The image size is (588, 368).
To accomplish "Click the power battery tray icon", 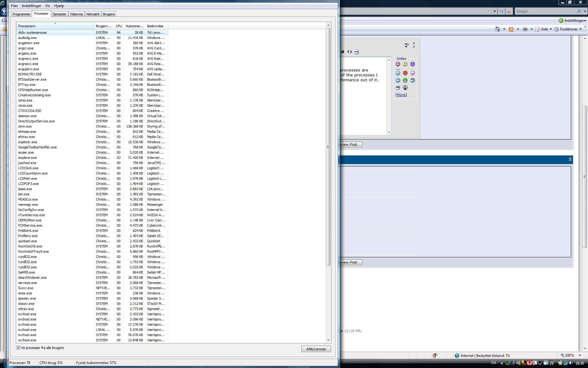I will click(x=560, y=363).
